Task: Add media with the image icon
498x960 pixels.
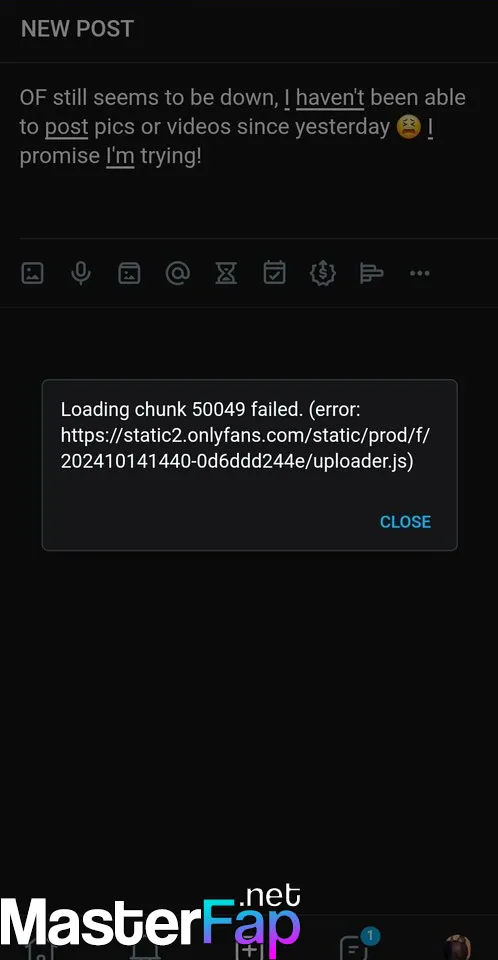Action: click(32, 273)
